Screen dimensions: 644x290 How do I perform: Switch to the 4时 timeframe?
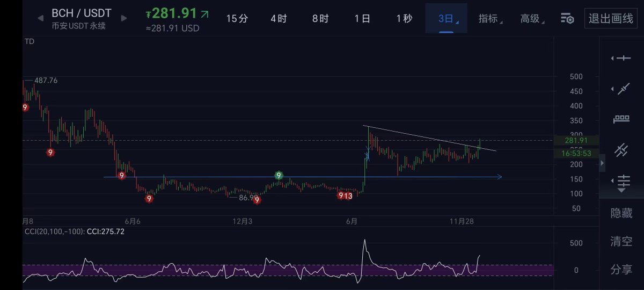click(279, 19)
